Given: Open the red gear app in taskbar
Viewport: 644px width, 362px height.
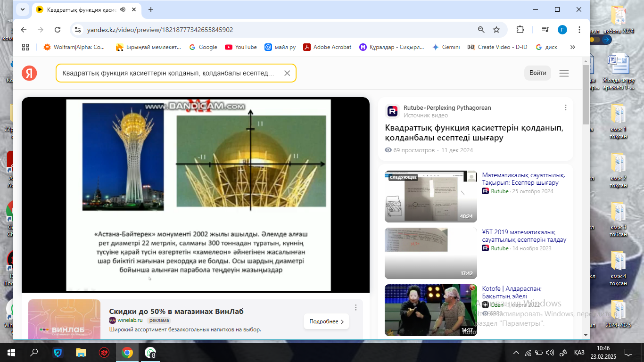Looking at the screenshot, I should click(104, 352).
